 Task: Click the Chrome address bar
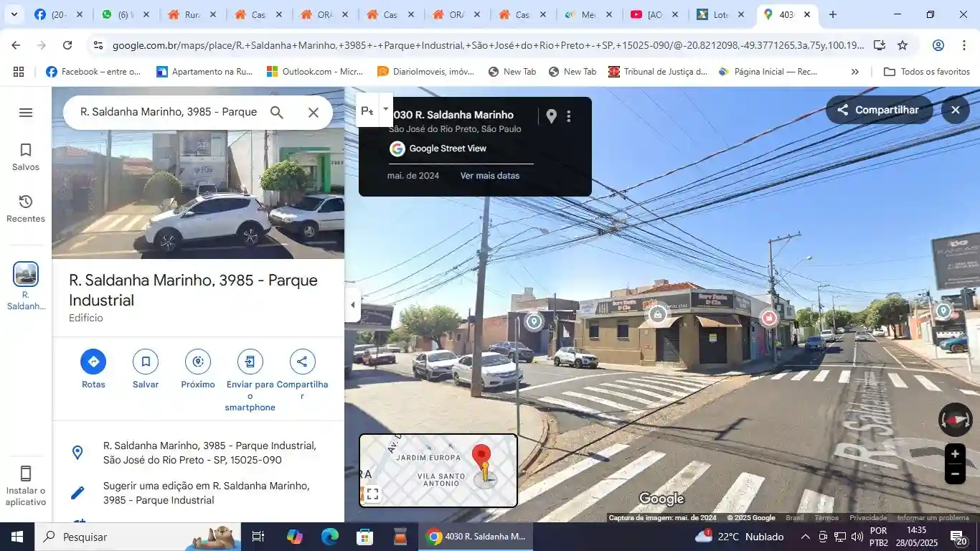click(x=488, y=45)
